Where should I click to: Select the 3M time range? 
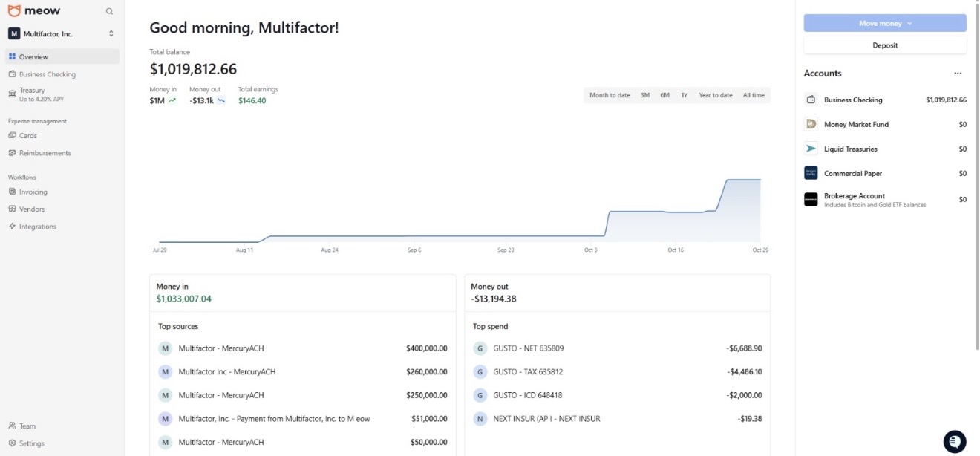(x=645, y=95)
